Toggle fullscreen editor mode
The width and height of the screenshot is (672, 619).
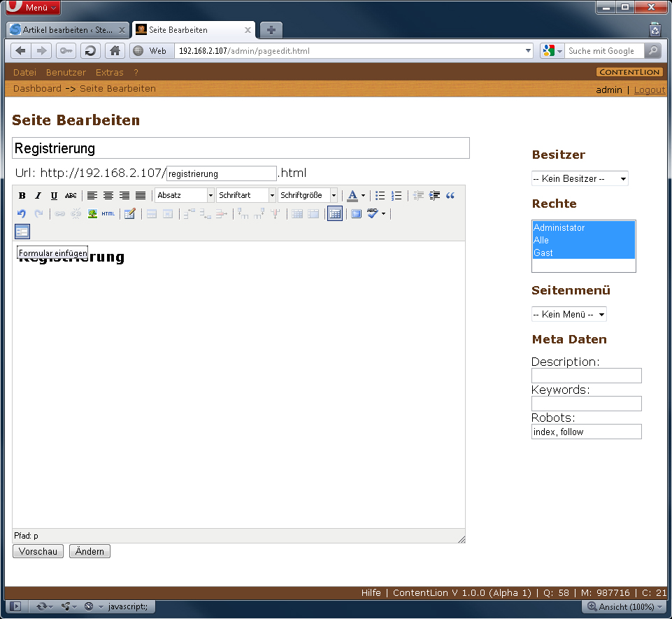pos(356,213)
